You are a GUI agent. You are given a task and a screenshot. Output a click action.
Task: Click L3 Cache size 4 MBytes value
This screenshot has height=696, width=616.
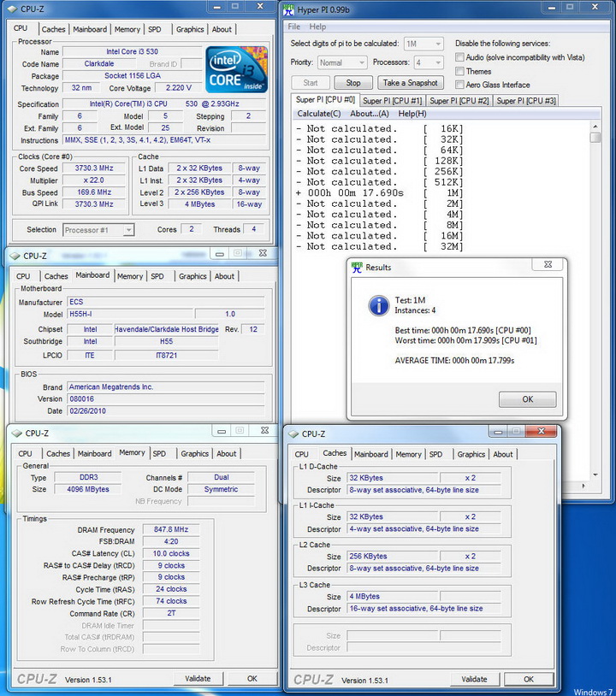pos(393,597)
